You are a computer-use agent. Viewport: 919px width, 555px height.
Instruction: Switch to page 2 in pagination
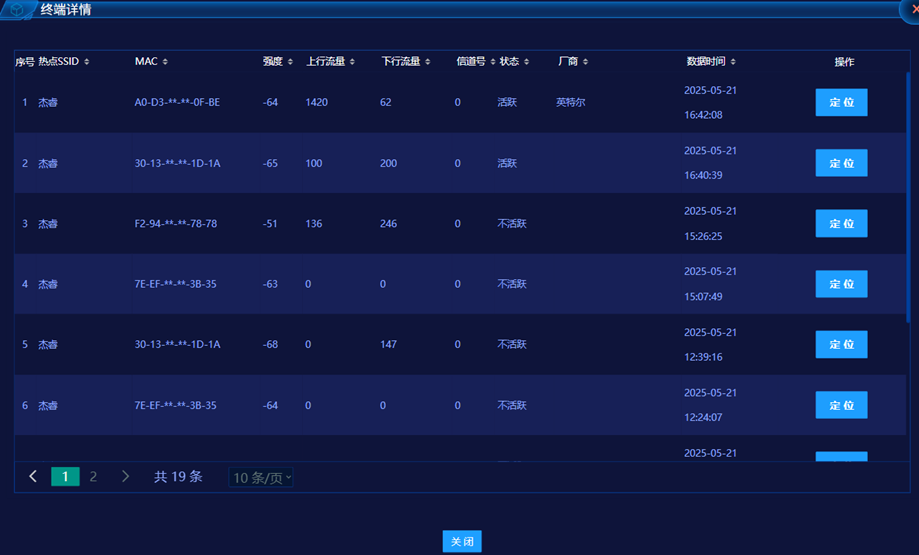[93, 476]
